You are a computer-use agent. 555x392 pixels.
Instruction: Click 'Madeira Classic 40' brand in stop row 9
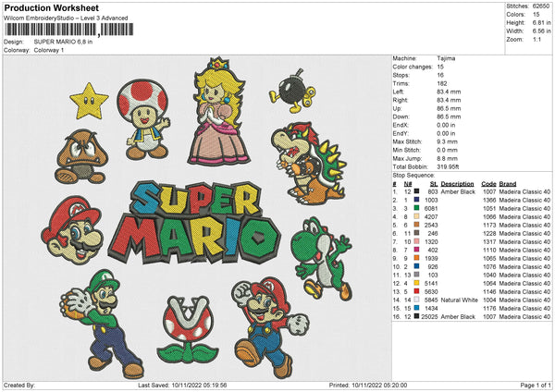(x=524, y=258)
